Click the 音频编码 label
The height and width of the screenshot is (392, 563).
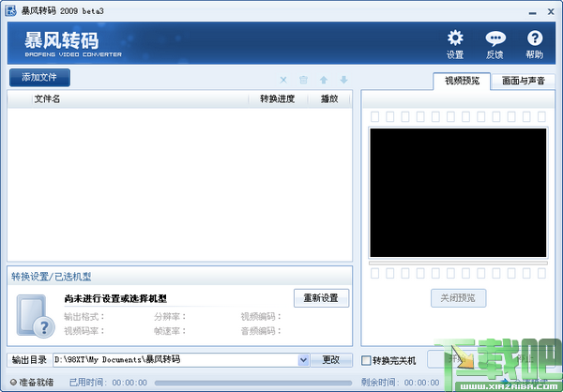[261, 331]
